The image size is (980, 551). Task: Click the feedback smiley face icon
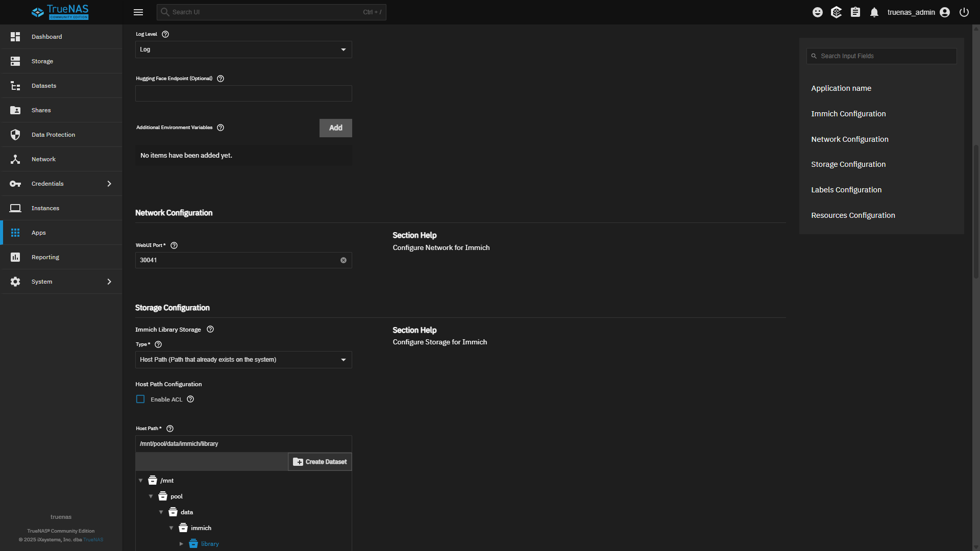coord(817,12)
